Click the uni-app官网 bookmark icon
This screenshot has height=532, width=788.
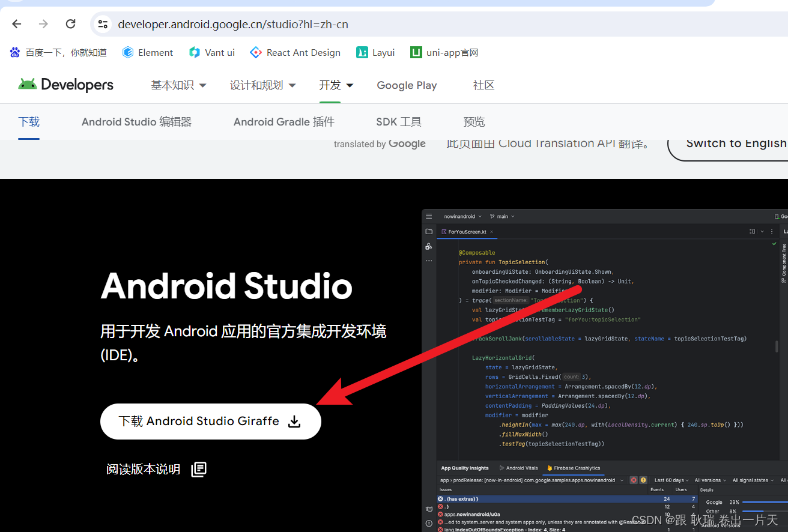click(416, 52)
